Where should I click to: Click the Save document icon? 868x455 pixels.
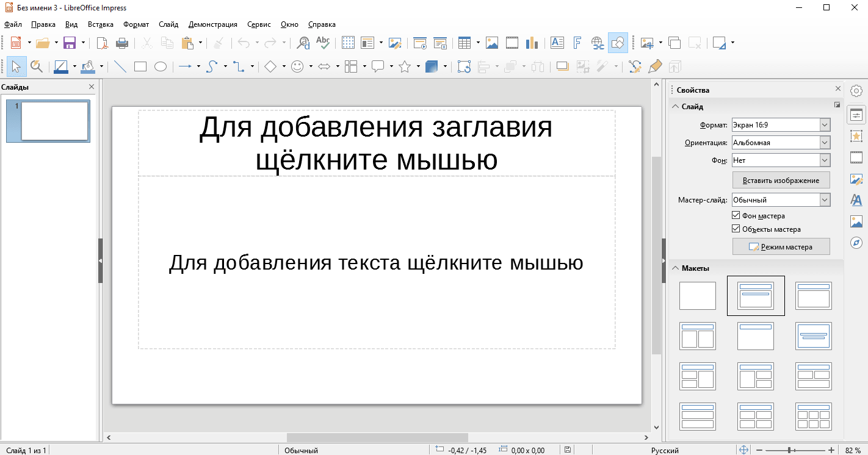click(x=69, y=43)
